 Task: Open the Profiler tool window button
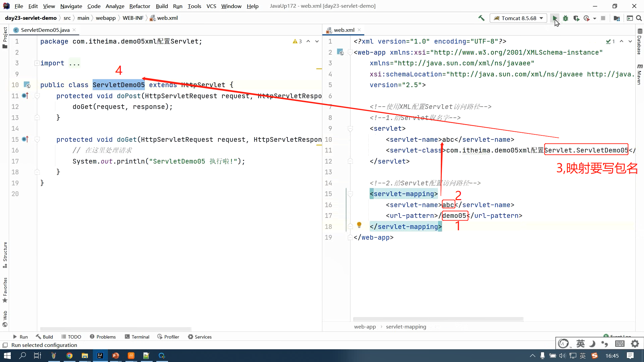tap(168, 337)
